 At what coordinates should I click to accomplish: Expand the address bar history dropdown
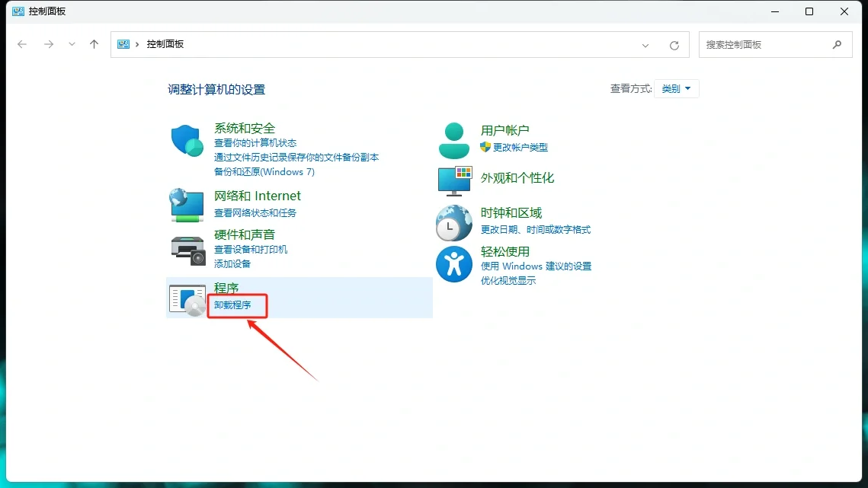tap(645, 44)
